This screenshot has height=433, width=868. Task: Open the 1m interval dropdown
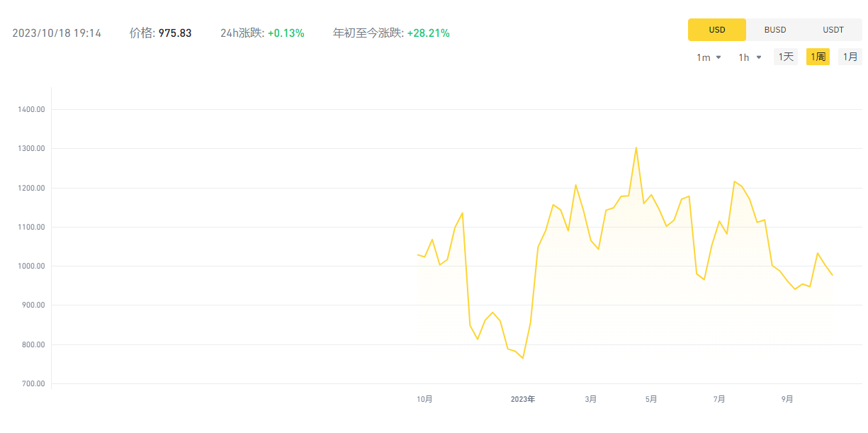coord(709,57)
